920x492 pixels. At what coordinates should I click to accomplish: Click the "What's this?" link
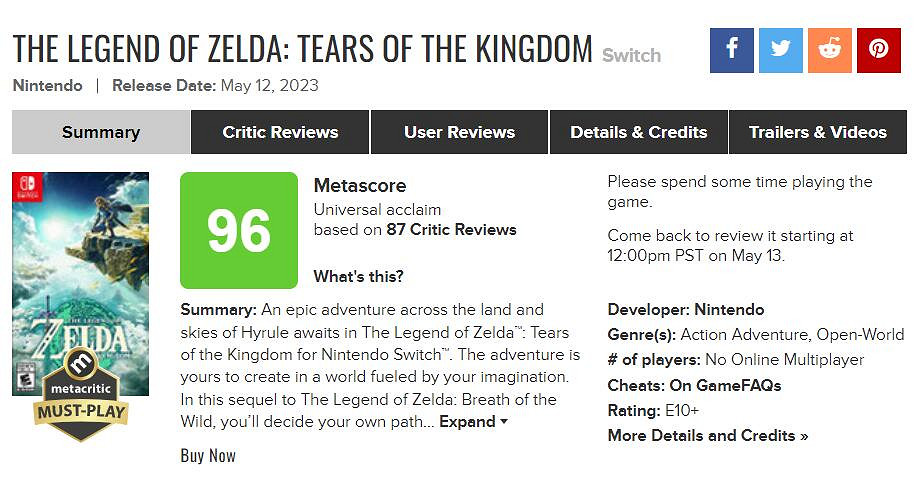click(358, 277)
